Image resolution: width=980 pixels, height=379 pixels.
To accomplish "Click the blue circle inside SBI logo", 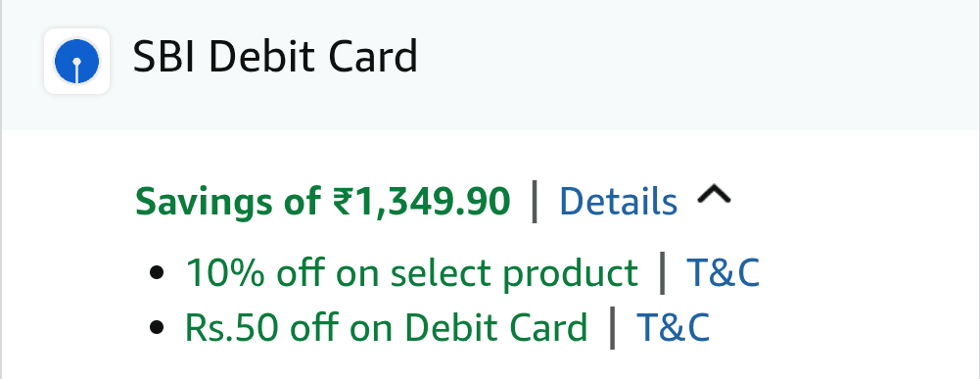I will [77, 62].
